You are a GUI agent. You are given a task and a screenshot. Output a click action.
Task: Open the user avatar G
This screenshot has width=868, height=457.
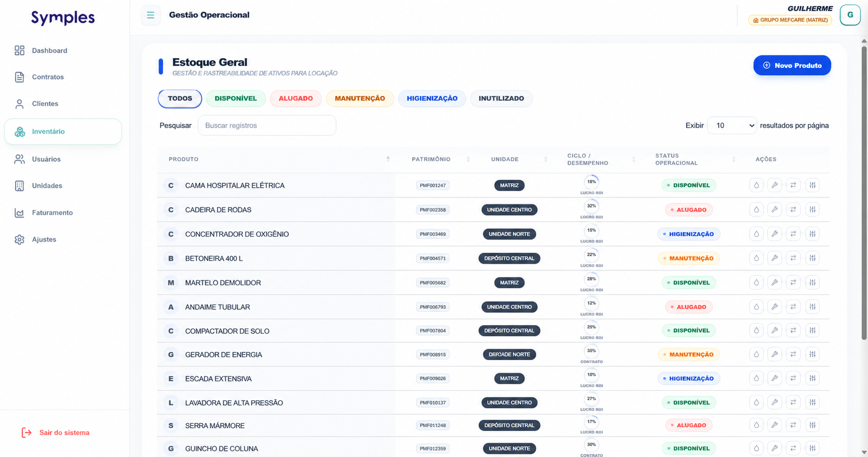tap(850, 15)
